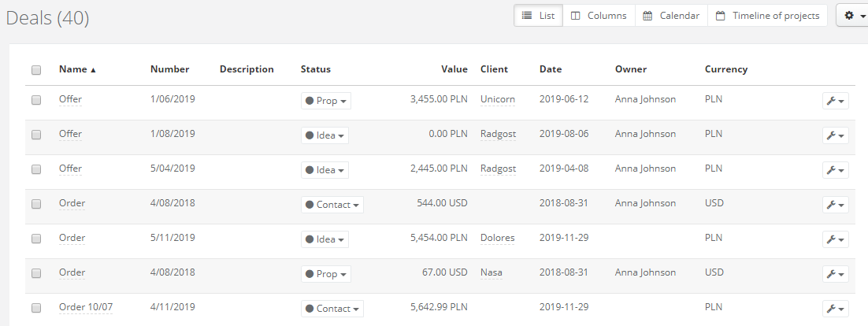Screen dimensions: 868x326
Task: Click the Nasa client link
Action: pos(491,272)
